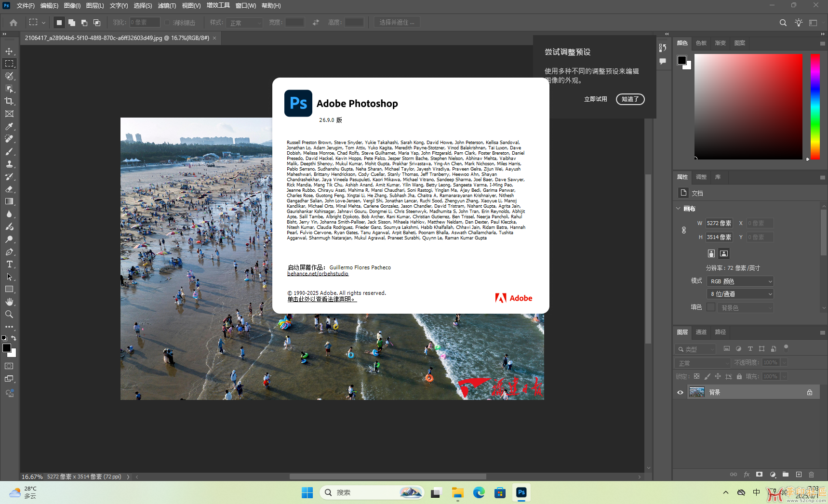
Task: Open the Color panel options menu
Action: [822, 43]
